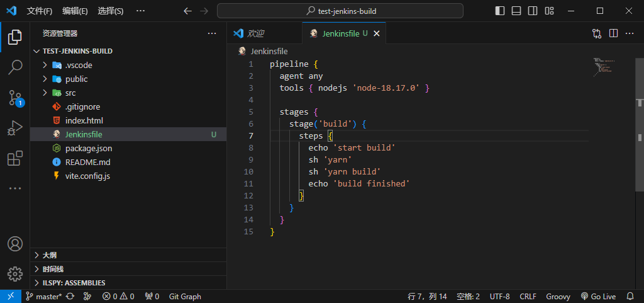The height and width of the screenshot is (303, 644).
Task: Open the remote window indicator
Action: click(11, 296)
